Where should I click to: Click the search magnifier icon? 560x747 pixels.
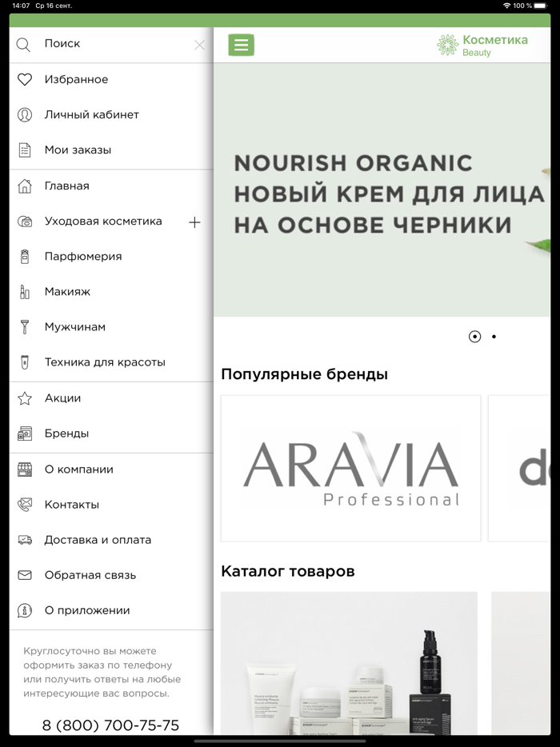click(x=23, y=45)
